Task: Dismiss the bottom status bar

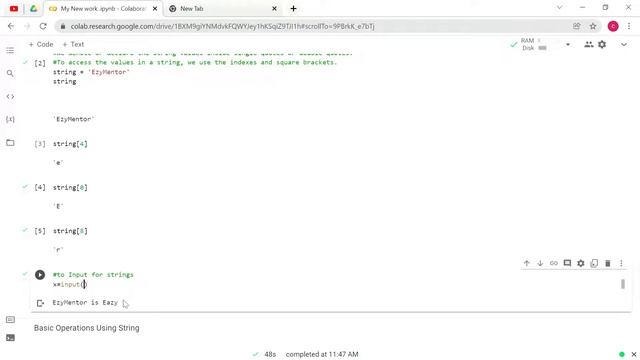Action: pyautogui.click(x=633, y=354)
